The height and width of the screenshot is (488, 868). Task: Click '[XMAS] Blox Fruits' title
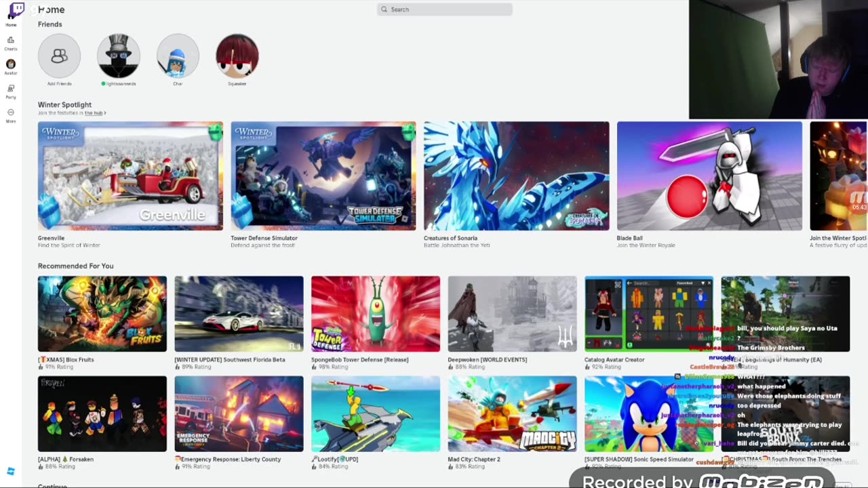click(x=66, y=360)
